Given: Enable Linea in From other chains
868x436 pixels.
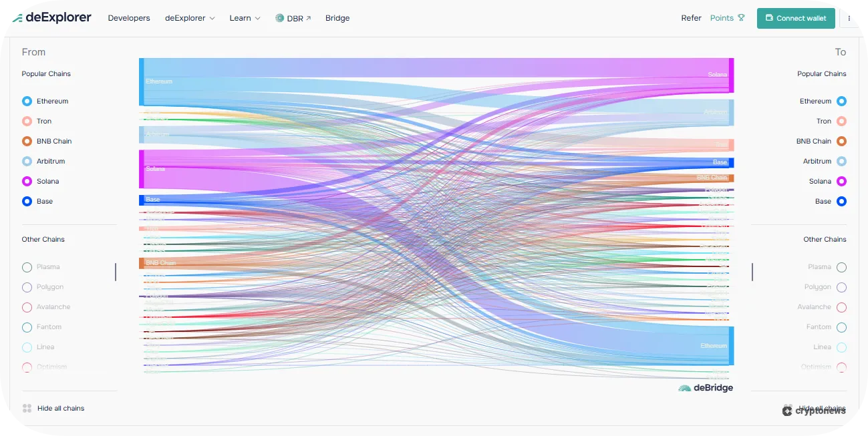Looking at the screenshot, I should pos(38,347).
